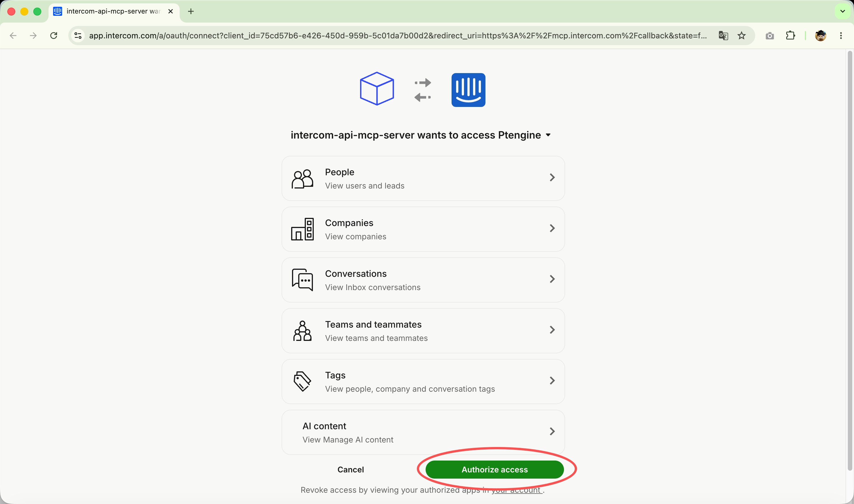Reload the page with refresh icon
Image resolution: width=854 pixels, height=504 pixels.
point(54,36)
